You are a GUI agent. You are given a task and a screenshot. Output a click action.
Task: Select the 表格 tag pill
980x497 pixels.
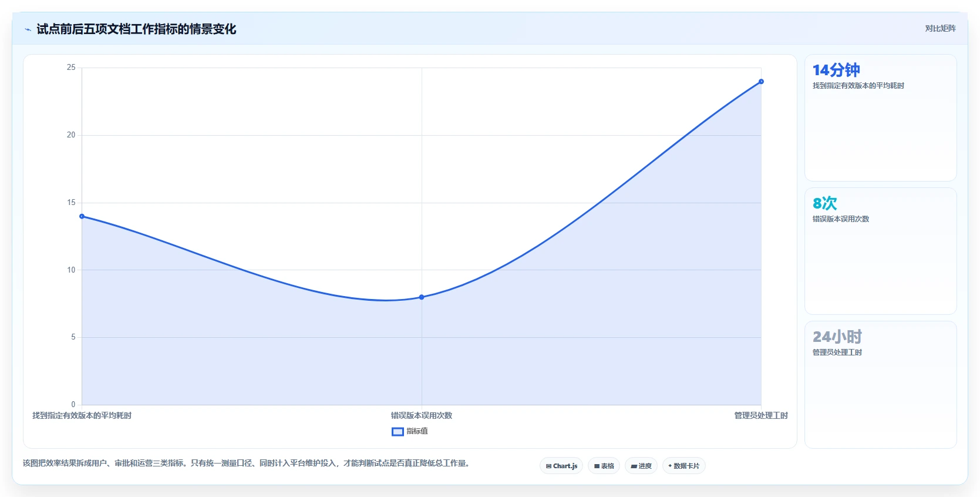(604, 466)
